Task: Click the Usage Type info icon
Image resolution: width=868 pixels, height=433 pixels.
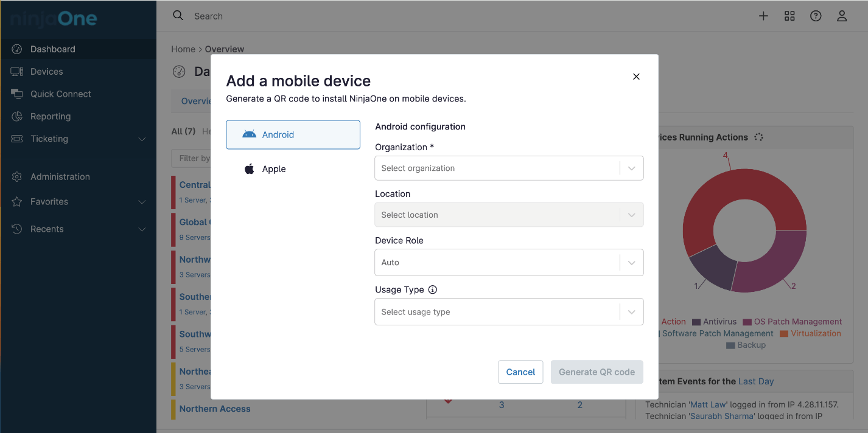Action: (433, 289)
